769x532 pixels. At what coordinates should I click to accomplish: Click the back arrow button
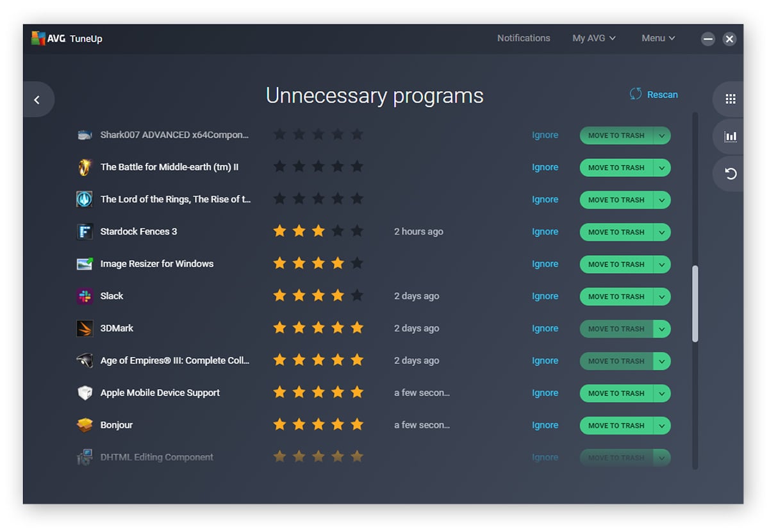point(37,99)
